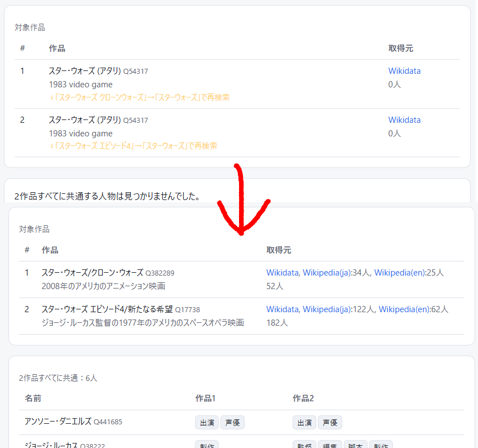This screenshot has width=478, height=448.
Task: Click the re-search notice mentioning エピソード4
Action: click(x=134, y=146)
